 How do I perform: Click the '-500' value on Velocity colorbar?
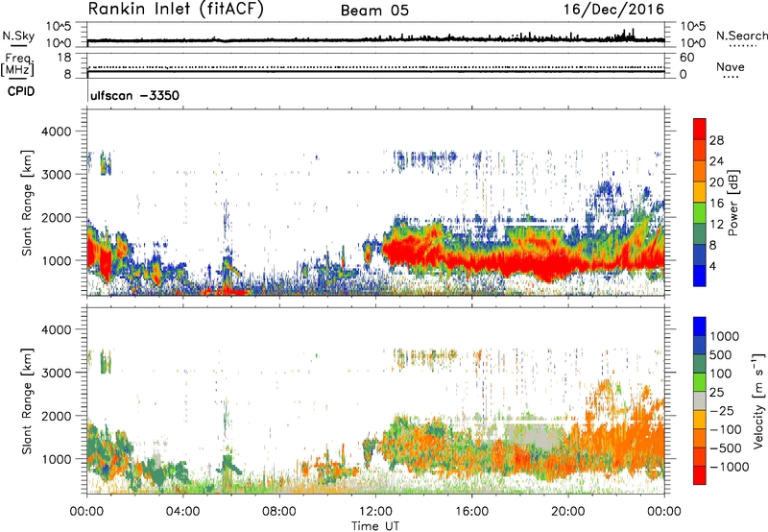tap(726, 448)
